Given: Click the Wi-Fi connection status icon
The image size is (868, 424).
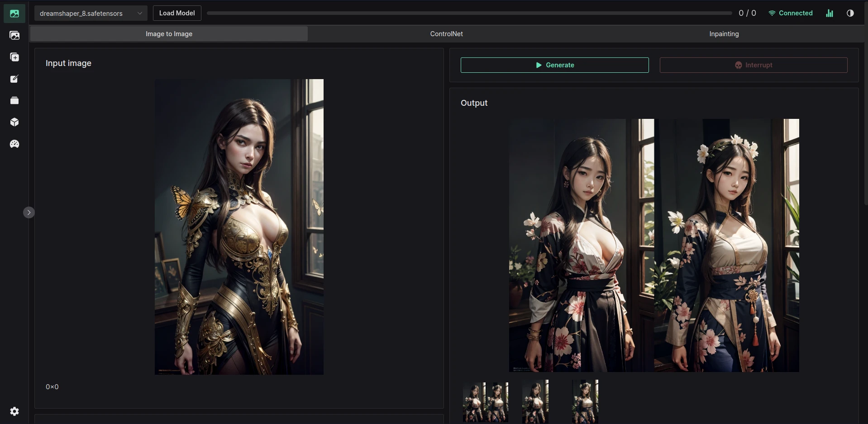Looking at the screenshot, I should [773, 13].
